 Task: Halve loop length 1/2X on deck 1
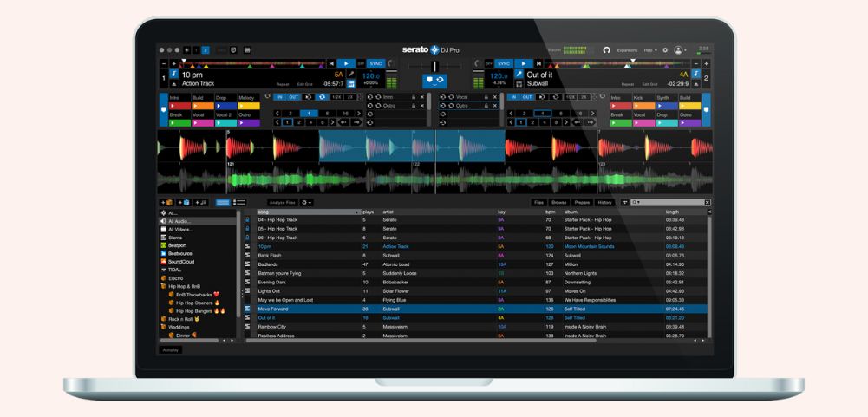pos(337,97)
